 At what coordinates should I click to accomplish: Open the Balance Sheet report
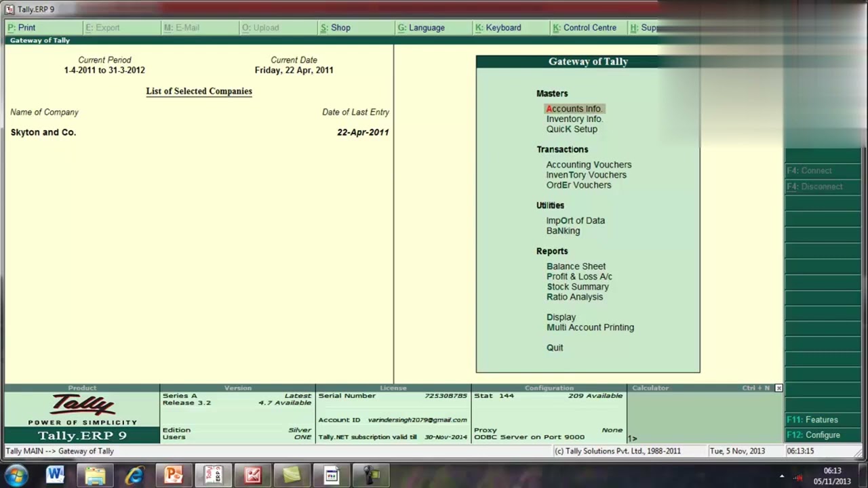tap(576, 266)
